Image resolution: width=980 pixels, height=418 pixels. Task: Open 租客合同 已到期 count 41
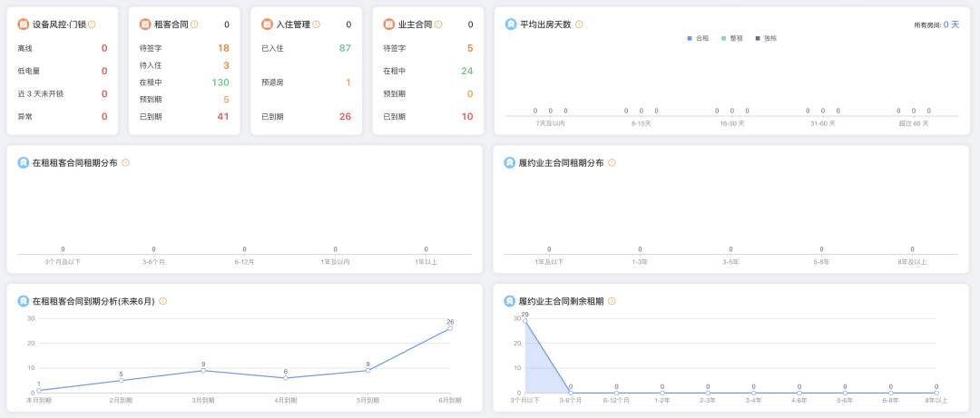pos(224,116)
